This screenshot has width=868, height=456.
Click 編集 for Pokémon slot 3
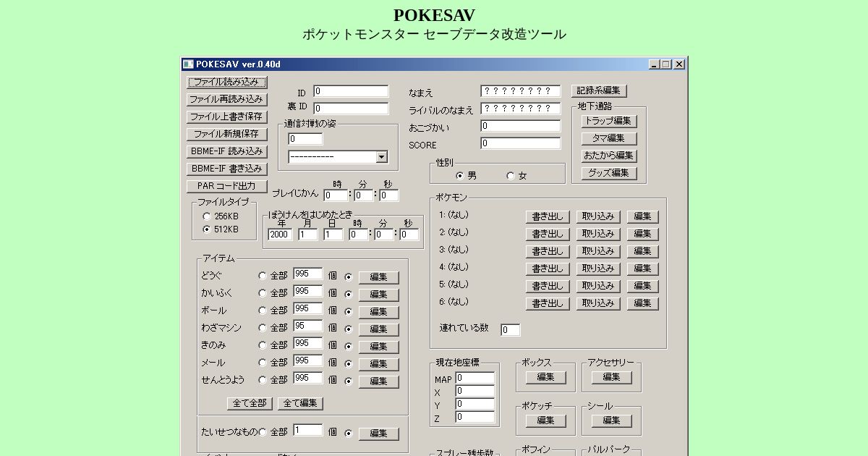click(643, 251)
